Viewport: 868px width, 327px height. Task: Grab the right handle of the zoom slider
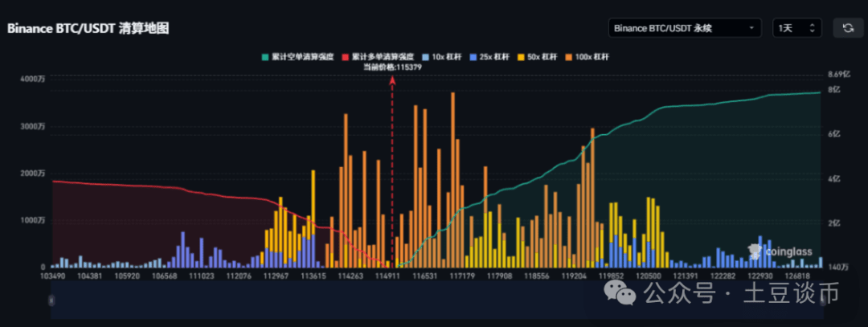[x=823, y=300]
